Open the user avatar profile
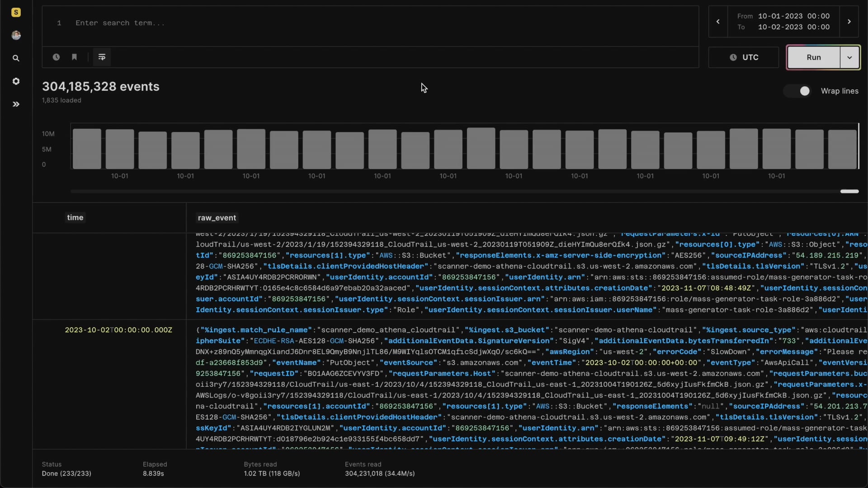 coord(16,35)
